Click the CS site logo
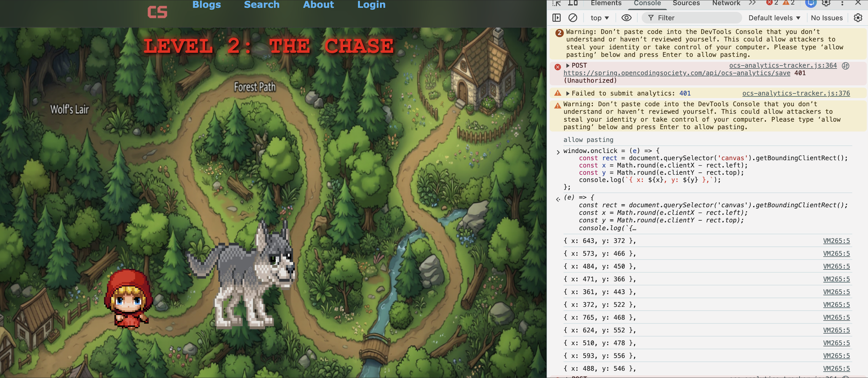The height and width of the screenshot is (378, 868). click(x=157, y=12)
